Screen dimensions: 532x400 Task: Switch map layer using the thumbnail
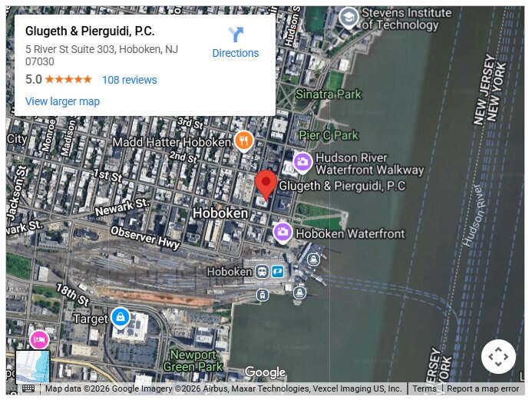[x=32, y=368]
